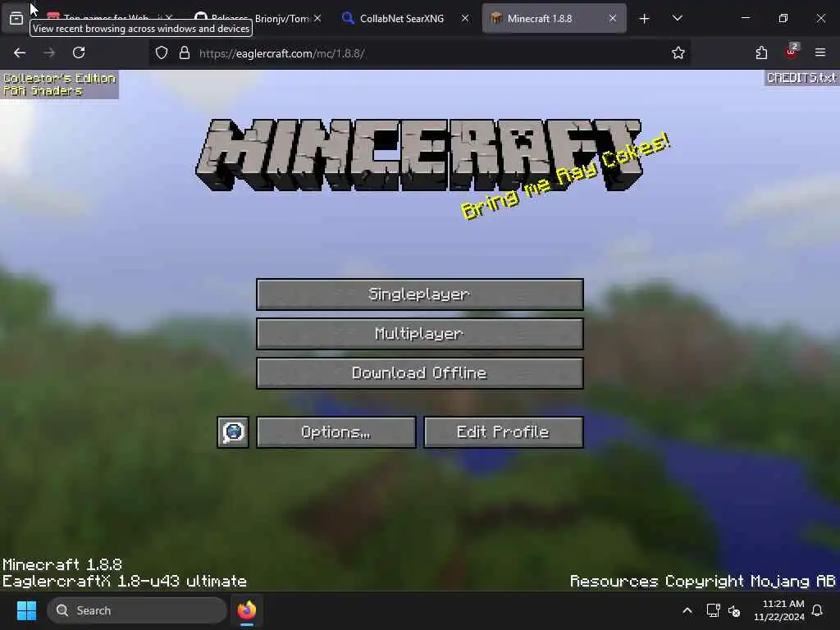
Task: Click the muted volume tray icon
Action: coord(734,610)
